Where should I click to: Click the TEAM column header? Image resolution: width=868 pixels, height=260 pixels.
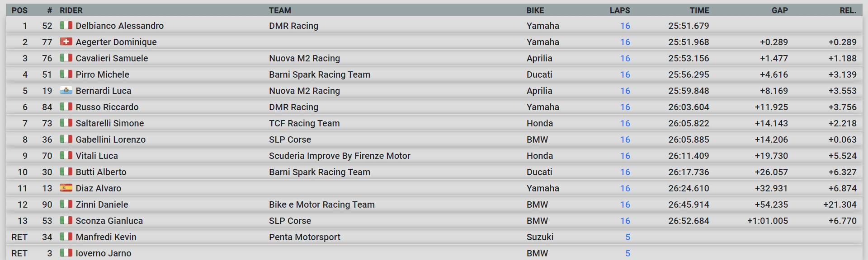[280, 10]
